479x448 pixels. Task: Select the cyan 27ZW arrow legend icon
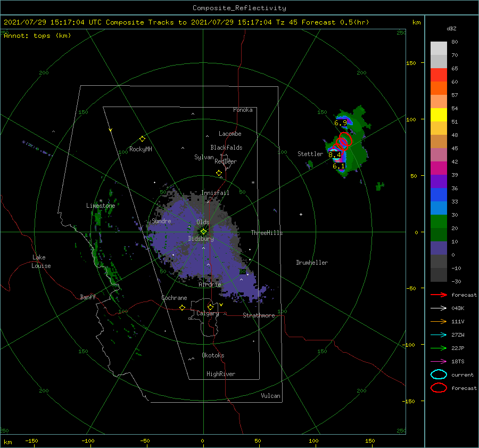pyautogui.click(x=439, y=335)
